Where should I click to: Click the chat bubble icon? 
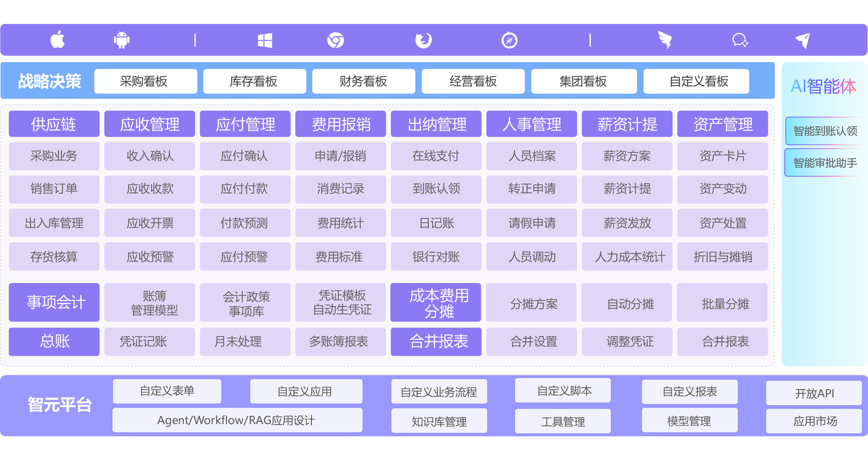(740, 40)
